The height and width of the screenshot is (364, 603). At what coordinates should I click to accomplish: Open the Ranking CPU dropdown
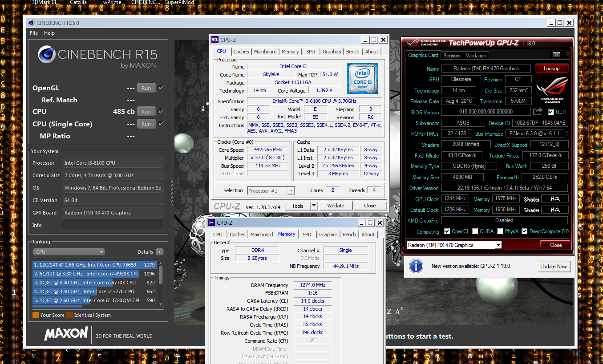69,252
